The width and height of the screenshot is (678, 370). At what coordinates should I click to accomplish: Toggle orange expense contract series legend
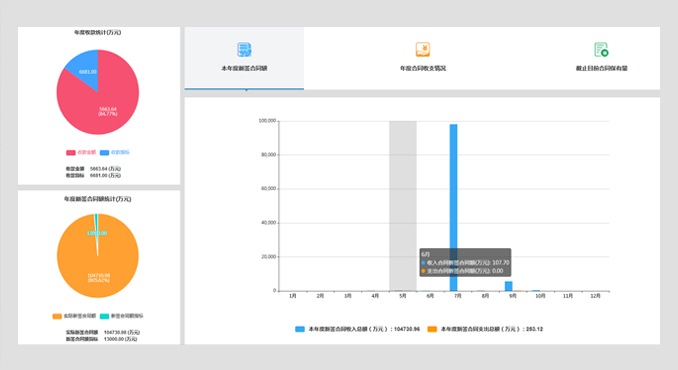coord(485,329)
